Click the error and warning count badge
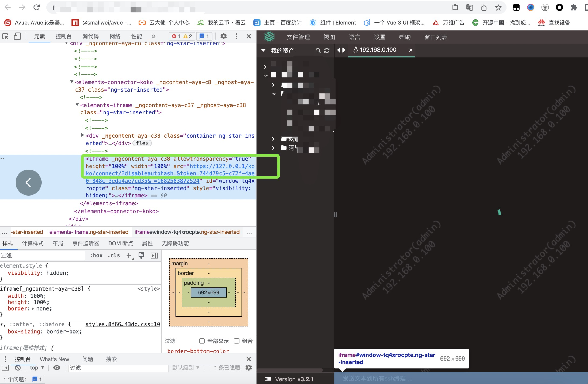The height and width of the screenshot is (384, 588). 182,36
